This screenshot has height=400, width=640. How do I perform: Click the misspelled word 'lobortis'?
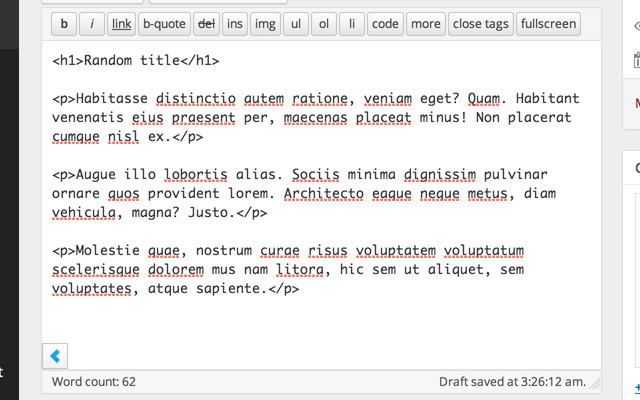coord(196,175)
